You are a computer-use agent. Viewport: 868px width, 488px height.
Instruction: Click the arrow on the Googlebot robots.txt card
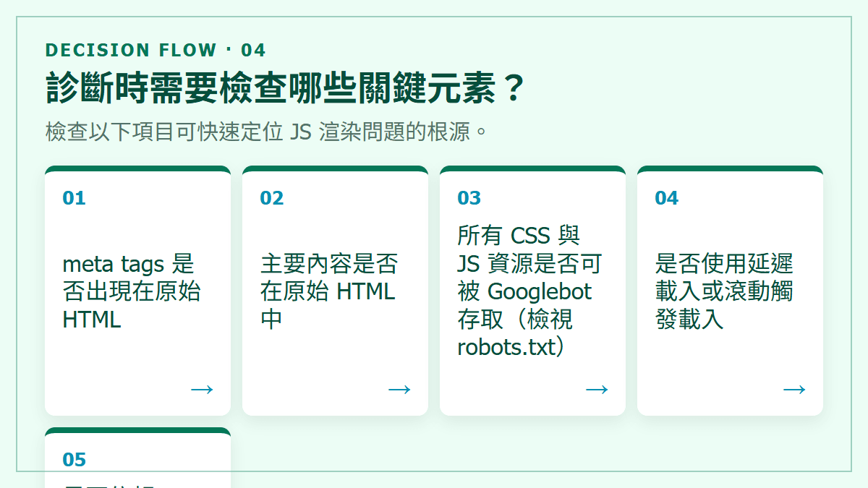[597, 390]
